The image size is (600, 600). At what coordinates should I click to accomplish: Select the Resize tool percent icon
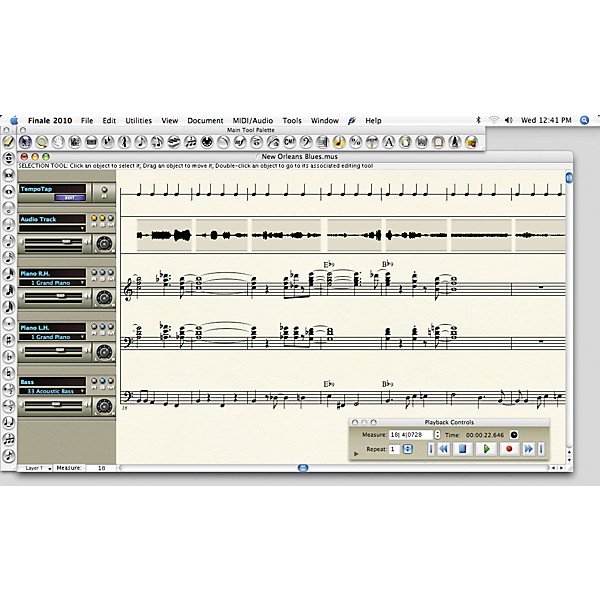click(355, 142)
